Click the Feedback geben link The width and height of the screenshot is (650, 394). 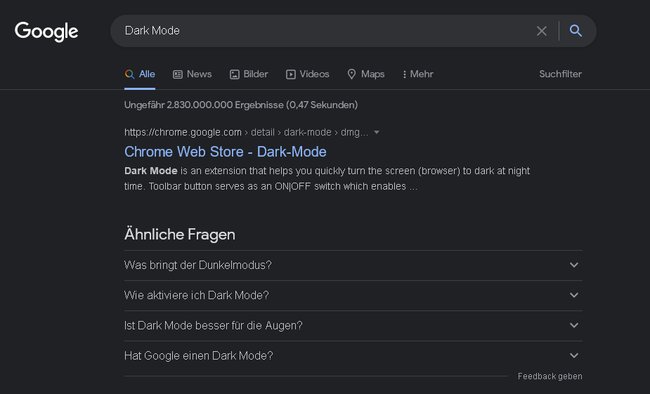tap(550, 376)
